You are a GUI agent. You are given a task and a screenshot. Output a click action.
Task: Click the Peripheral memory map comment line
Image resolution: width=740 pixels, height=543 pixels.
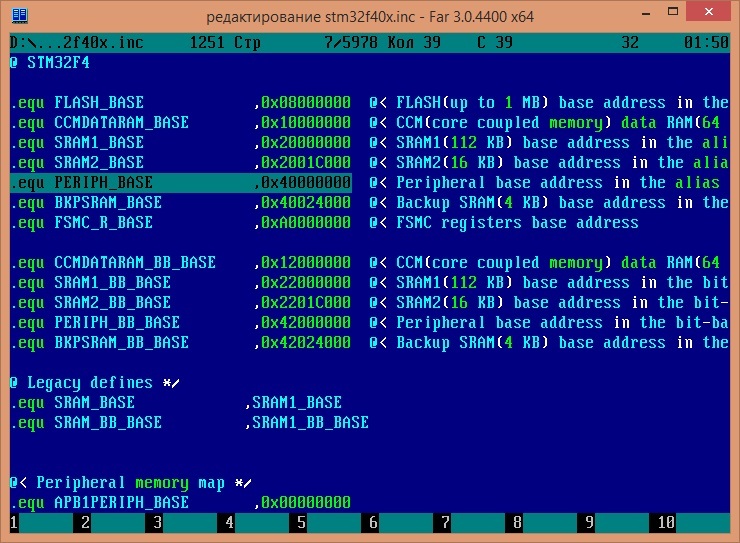click(x=131, y=483)
